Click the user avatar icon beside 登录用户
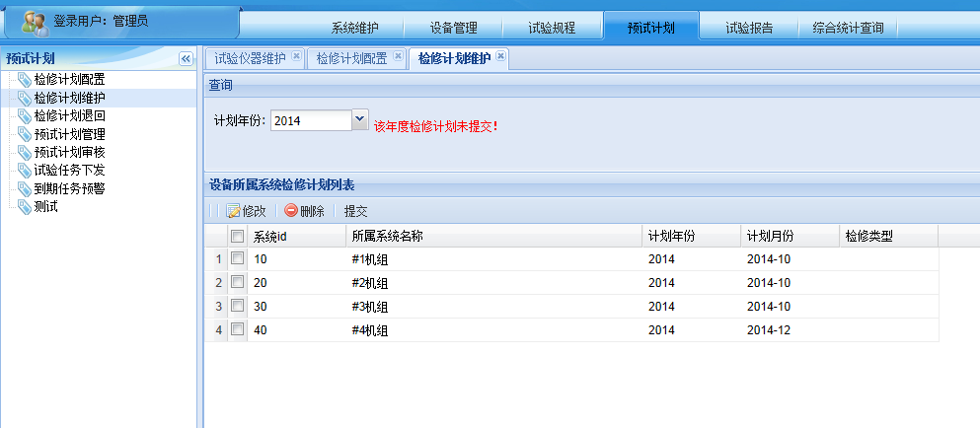The width and height of the screenshot is (980, 428). coord(32,21)
